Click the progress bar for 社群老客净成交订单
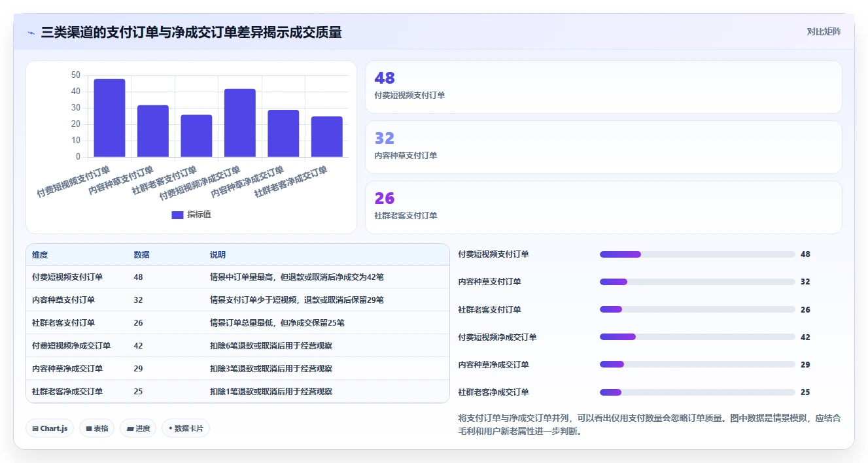The height and width of the screenshot is (463, 868). (697, 392)
